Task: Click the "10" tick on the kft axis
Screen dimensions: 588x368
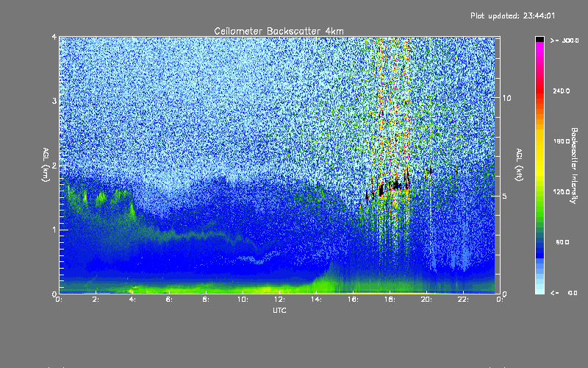Action: pos(506,98)
